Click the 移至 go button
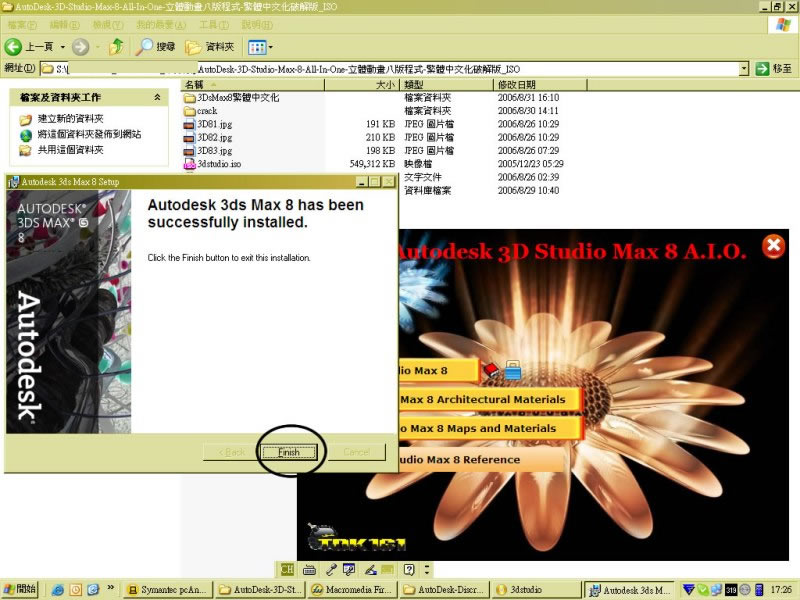This screenshot has height=600, width=800. [773, 68]
